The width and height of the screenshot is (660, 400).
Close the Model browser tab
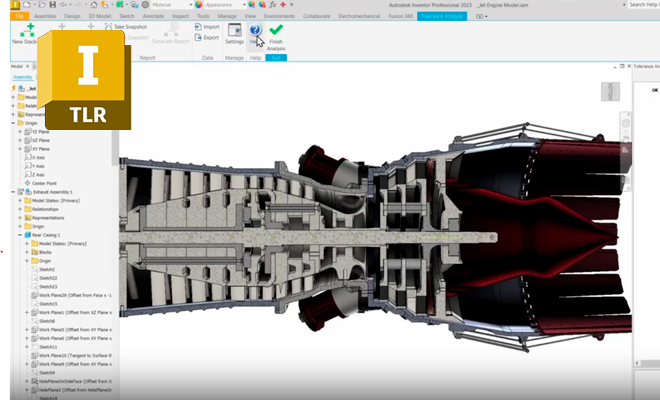point(27,66)
